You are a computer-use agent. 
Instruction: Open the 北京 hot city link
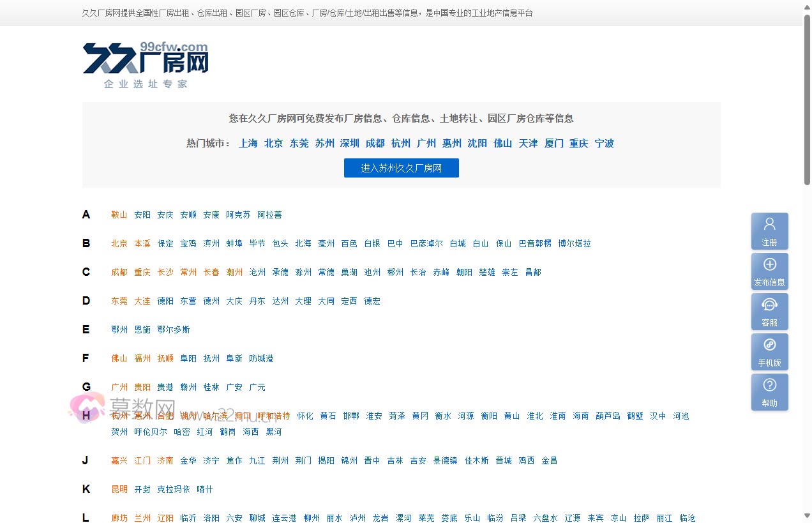point(273,143)
